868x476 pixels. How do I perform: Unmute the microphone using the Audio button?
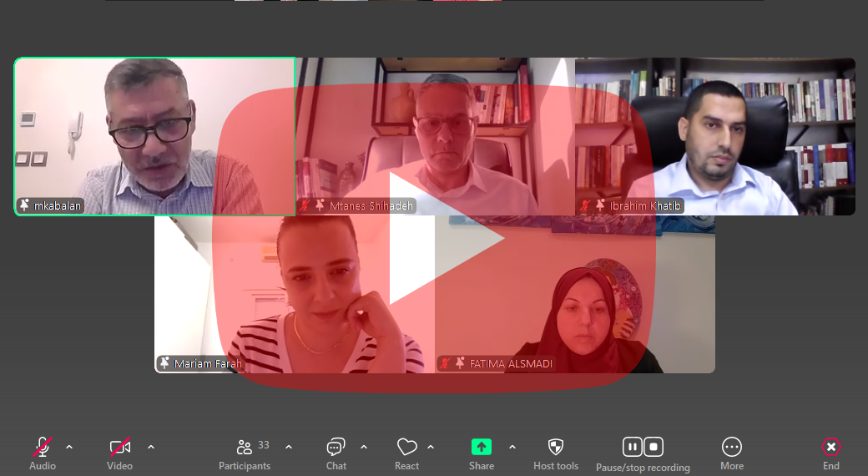click(x=42, y=453)
